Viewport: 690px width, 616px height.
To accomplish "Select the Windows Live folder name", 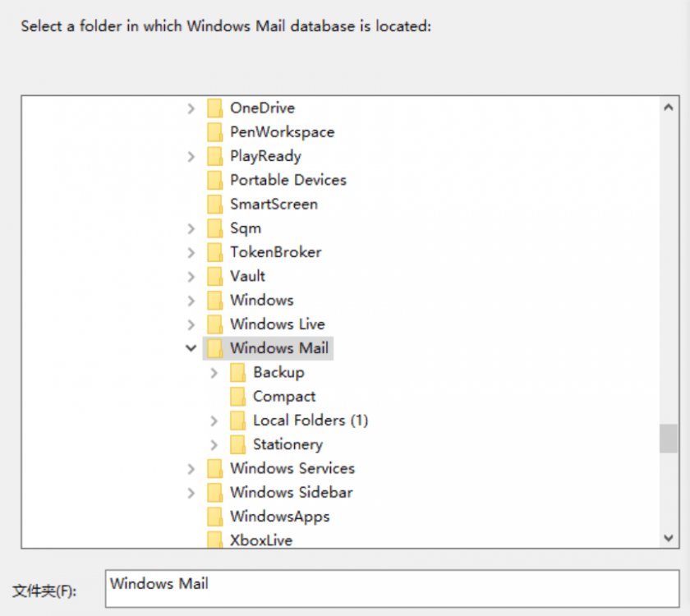I will click(278, 324).
